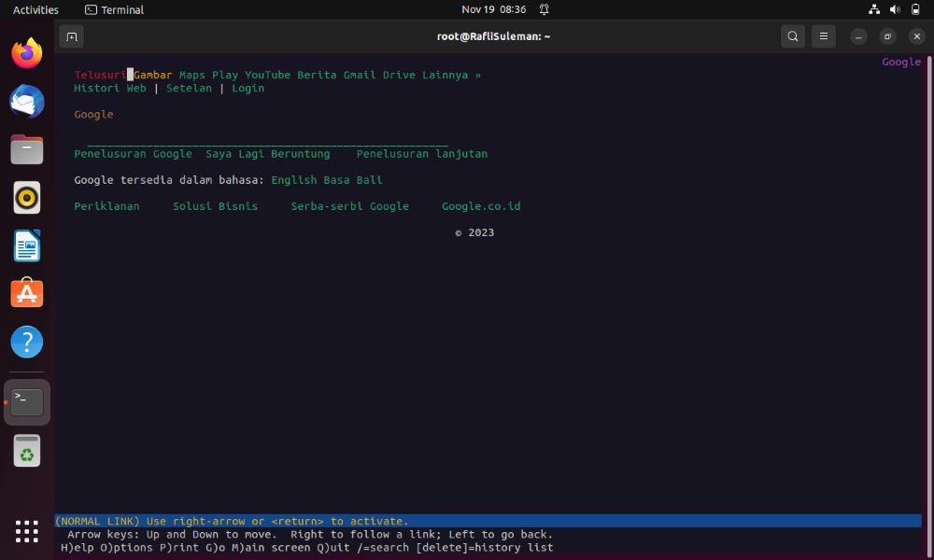
Task: Click the Periklanan link
Action: [106, 206]
